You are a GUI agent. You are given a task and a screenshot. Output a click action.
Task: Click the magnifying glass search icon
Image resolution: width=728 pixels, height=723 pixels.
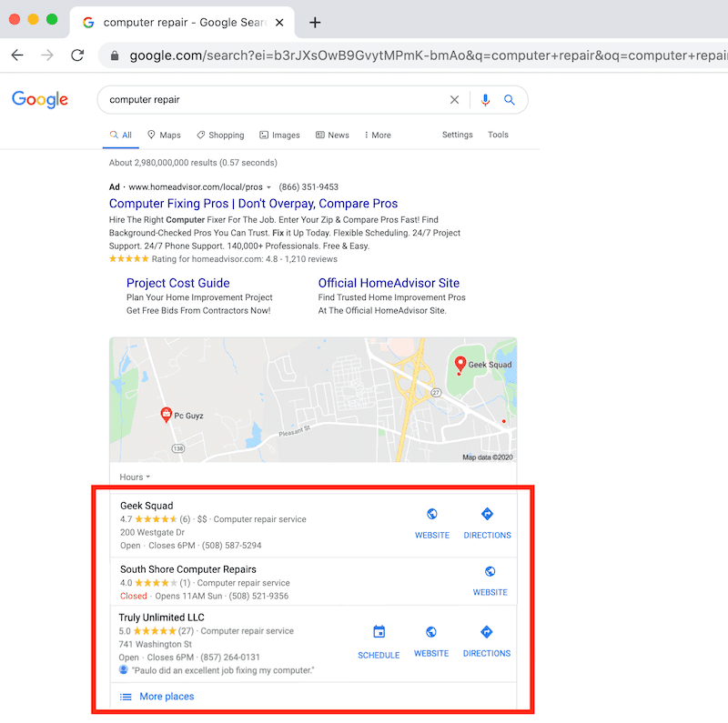[x=510, y=100]
